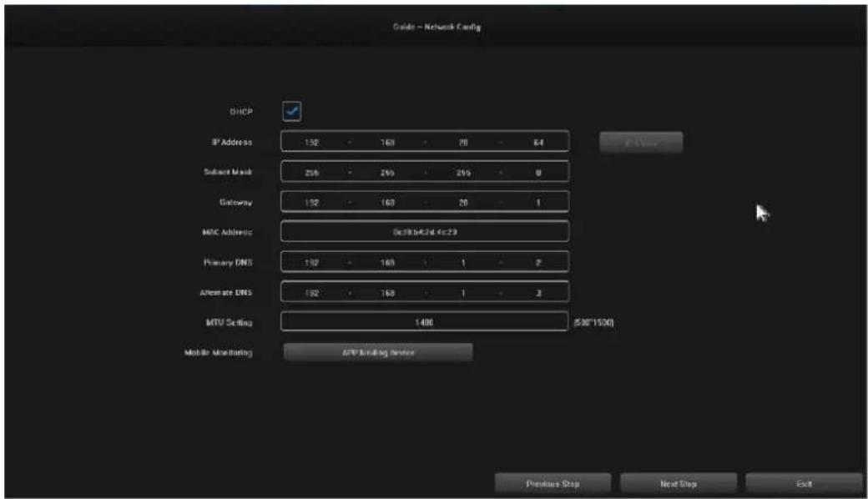The height and width of the screenshot is (499, 868).
Task: Select third octet of Gateway
Action: [463, 203]
